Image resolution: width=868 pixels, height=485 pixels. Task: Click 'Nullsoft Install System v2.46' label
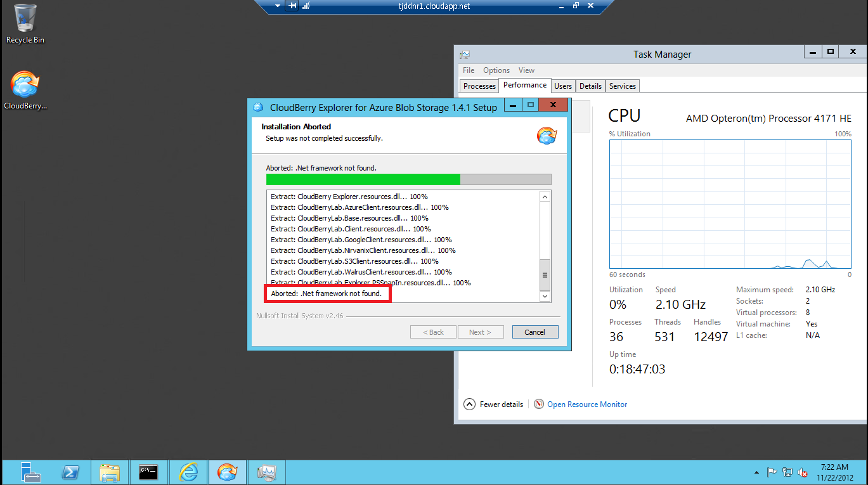pyautogui.click(x=300, y=316)
